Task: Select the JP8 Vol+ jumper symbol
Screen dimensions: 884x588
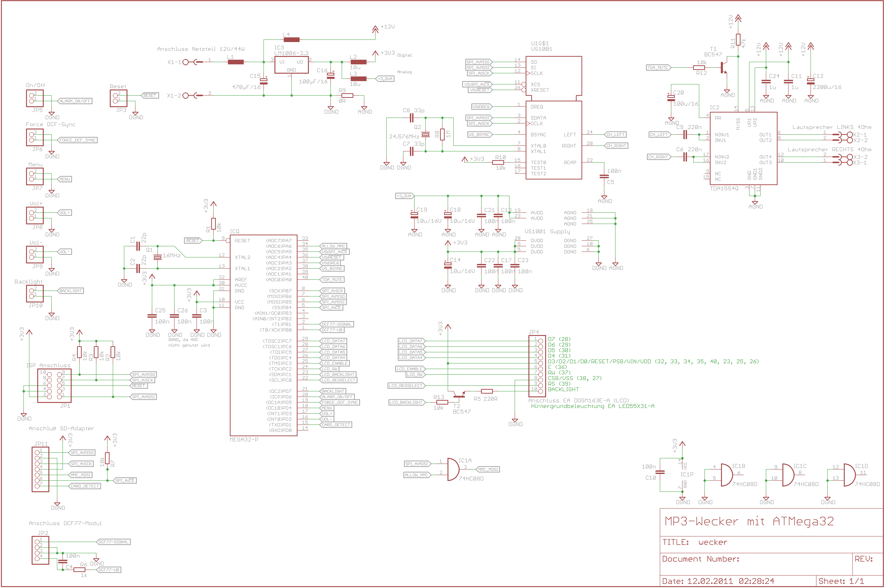Action: [35, 215]
